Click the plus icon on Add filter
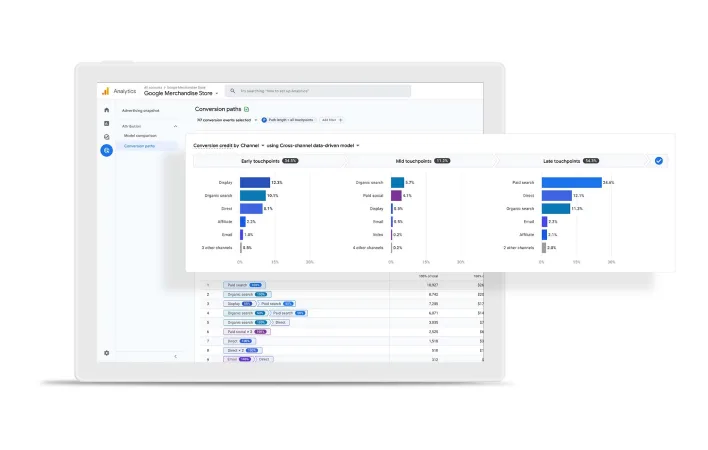This screenshot has height=450, width=708. pyautogui.click(x=341, y=120)
